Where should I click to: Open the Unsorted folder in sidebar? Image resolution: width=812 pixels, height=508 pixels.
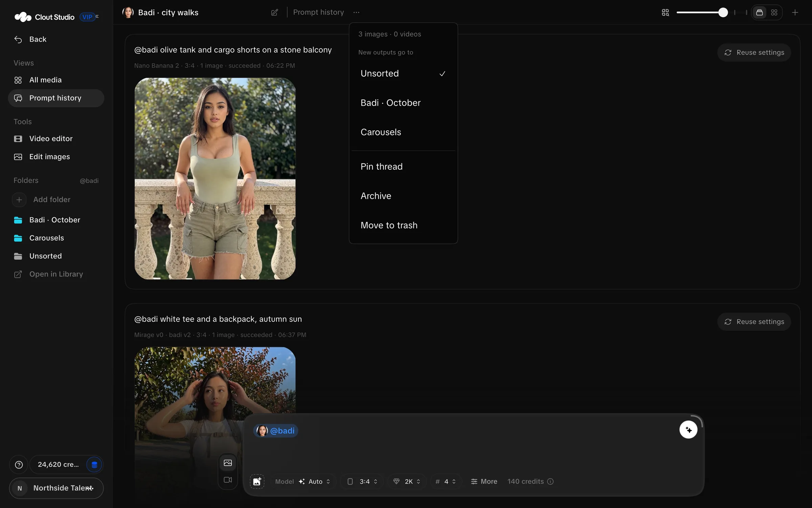click(56, 256)
